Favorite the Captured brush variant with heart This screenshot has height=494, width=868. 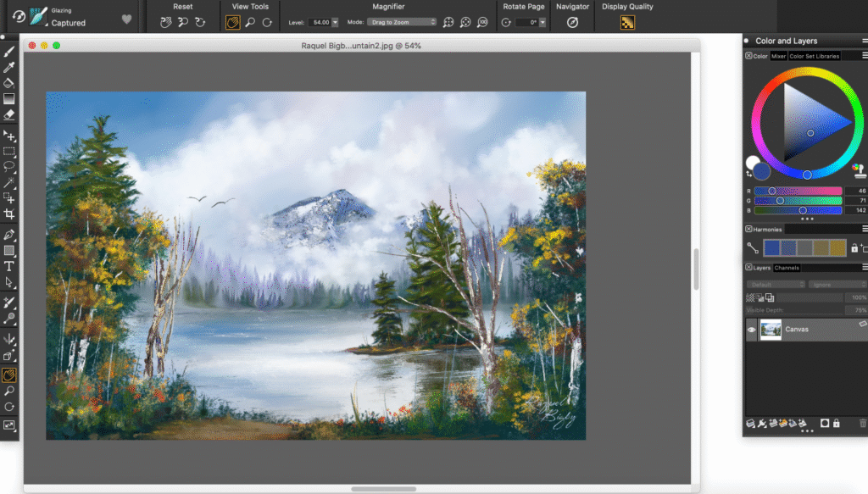127,19
